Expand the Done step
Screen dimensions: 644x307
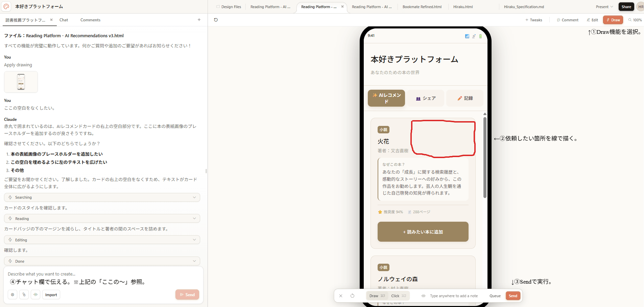point(102,261)
